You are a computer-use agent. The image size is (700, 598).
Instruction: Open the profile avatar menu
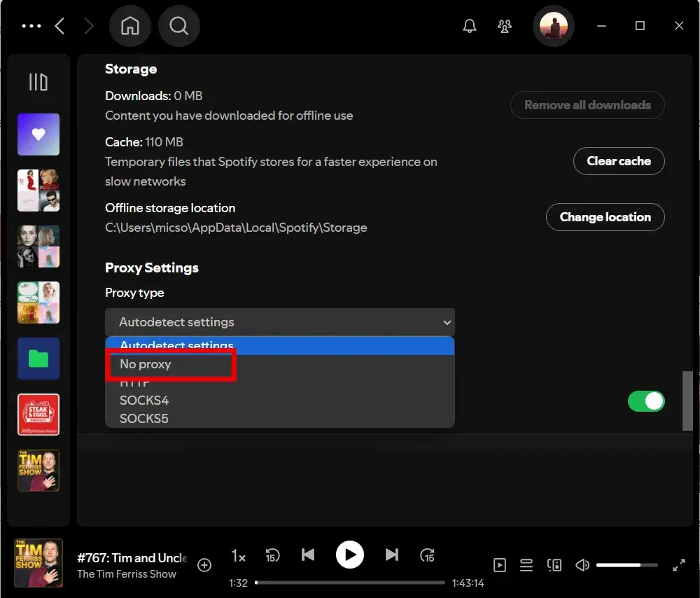tap(553, 25)
